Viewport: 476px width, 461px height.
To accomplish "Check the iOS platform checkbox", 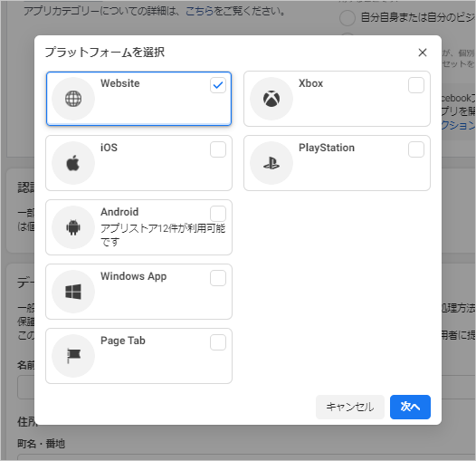I will [x=218, y=149].
